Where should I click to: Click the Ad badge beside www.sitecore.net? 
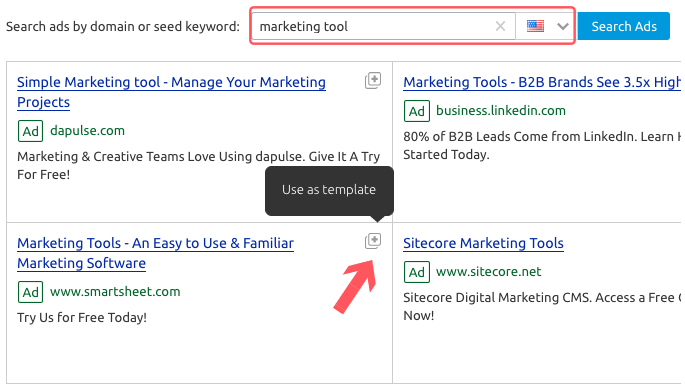pyautogui.click(x=417, y=272)
